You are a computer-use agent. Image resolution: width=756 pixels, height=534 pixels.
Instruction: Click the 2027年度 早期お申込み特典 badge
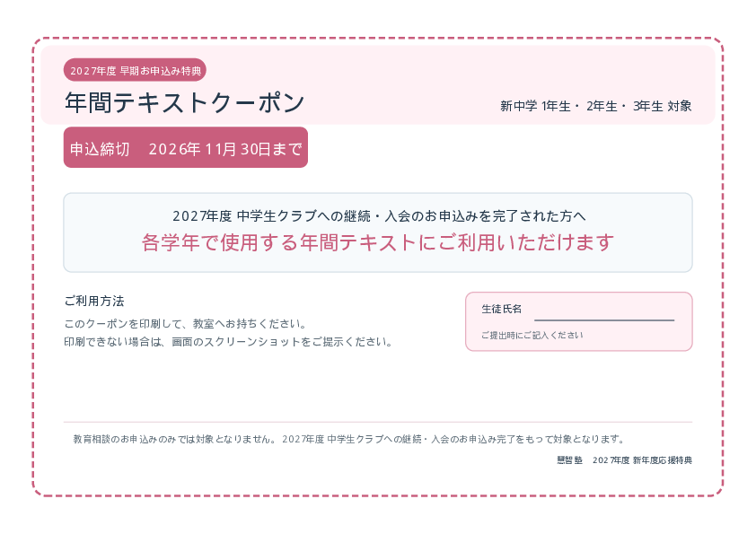pos(135,70)
